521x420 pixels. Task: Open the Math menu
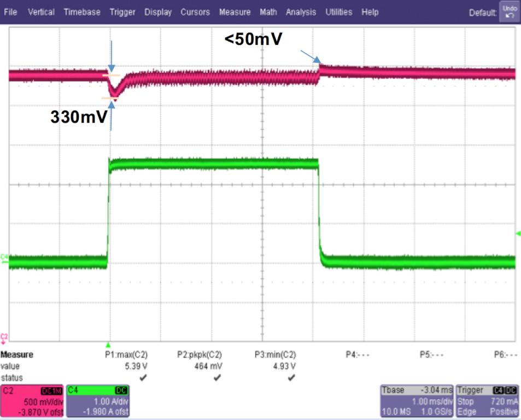click(x=268, y=12)
